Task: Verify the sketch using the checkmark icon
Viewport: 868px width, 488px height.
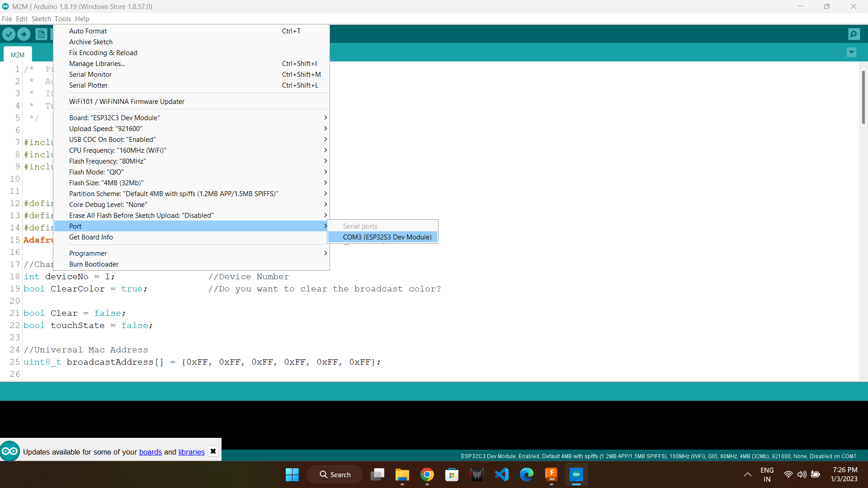Action: [x=9, y=34]
